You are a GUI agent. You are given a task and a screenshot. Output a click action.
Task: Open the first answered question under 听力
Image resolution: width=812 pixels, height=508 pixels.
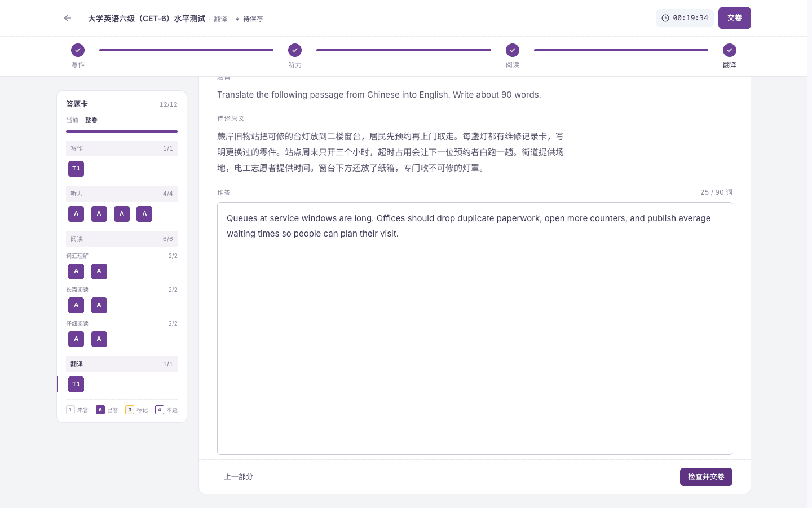pos(76,214)
